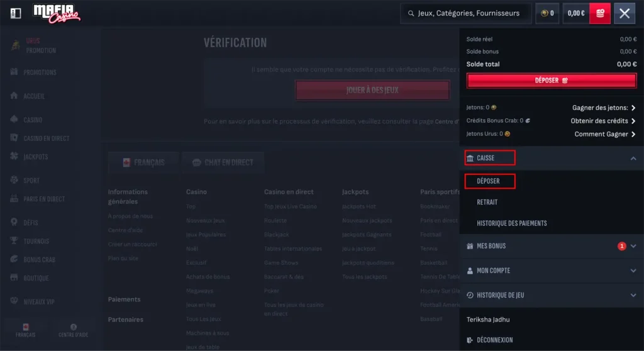Collapse the Caisse section
The width and height of the screenshot is (644, 351).
tap(633, 159)
